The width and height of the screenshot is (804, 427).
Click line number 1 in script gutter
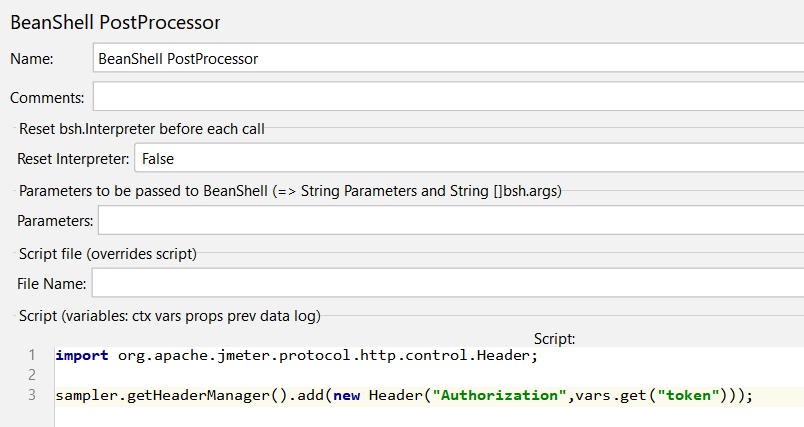pos(32,355)
